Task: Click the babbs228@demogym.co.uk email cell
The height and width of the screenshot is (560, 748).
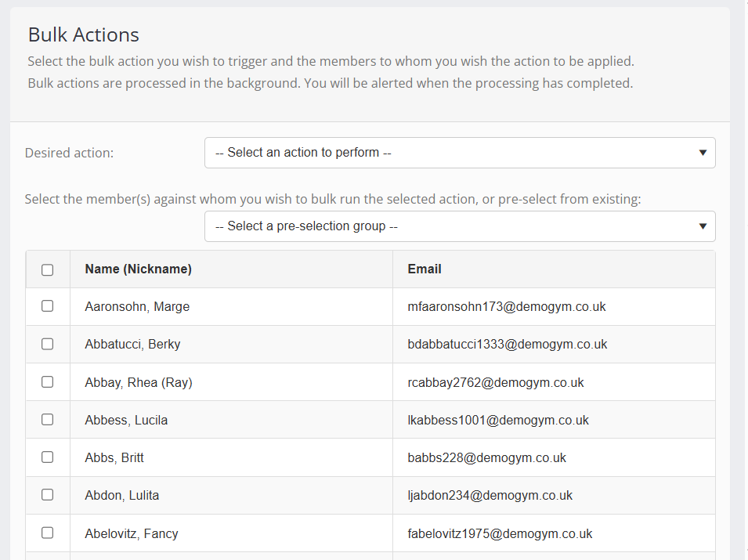Action: tap(486, 458)
